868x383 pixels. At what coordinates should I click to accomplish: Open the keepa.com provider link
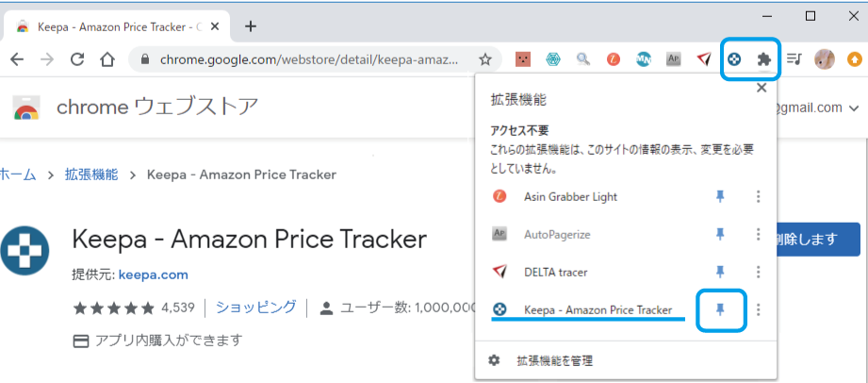(153, 275)
